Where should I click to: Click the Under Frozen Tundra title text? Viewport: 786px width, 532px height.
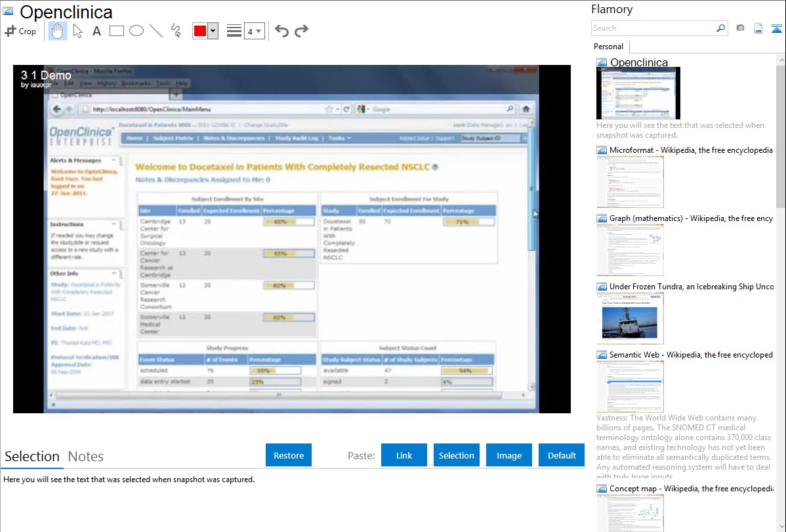(692, 286)
